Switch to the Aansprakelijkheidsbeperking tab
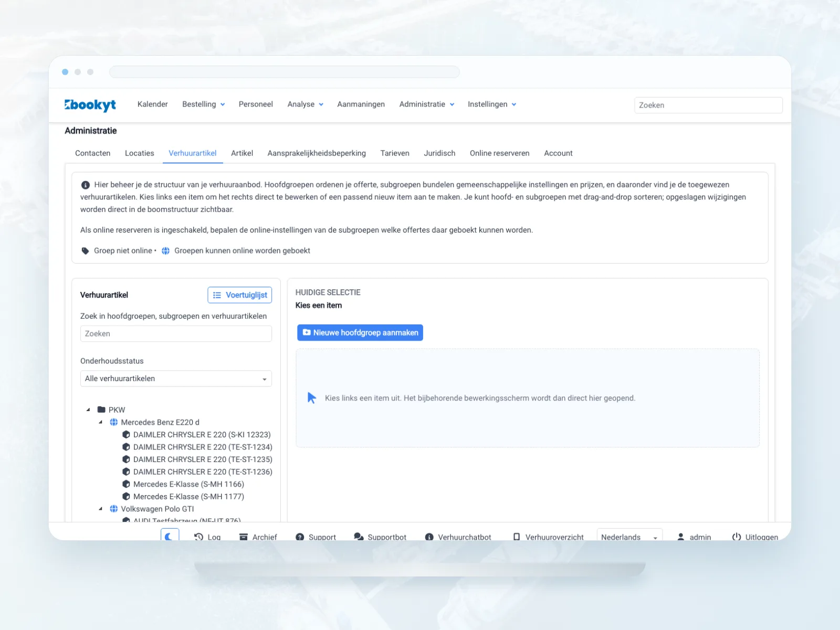 point(317,153)
